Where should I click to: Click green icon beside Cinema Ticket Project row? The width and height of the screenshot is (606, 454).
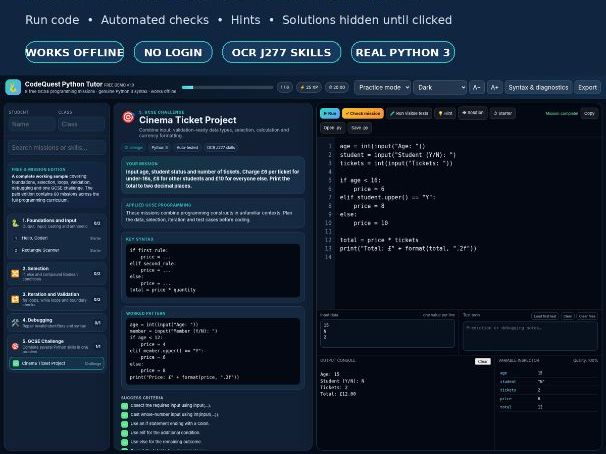(x=16, y=363)
